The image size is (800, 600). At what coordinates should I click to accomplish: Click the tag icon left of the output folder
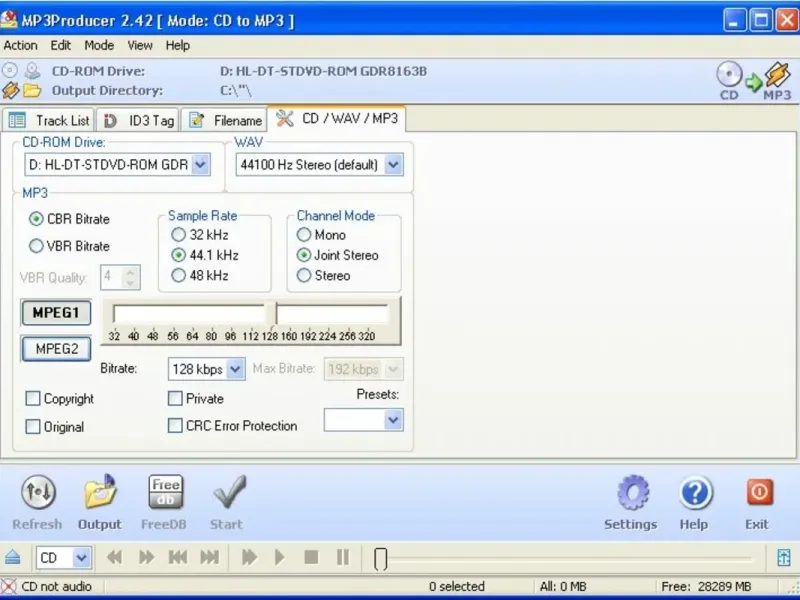pos(10,91)
